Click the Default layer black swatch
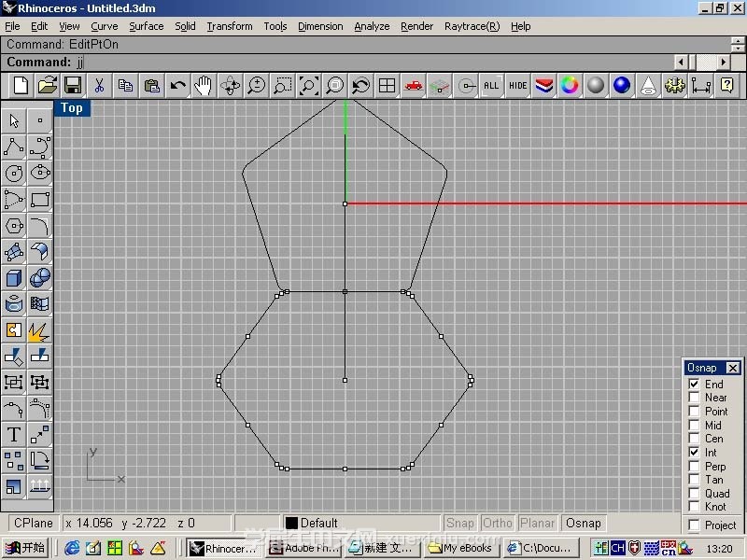The image size is (747, 560). point(291,523)
